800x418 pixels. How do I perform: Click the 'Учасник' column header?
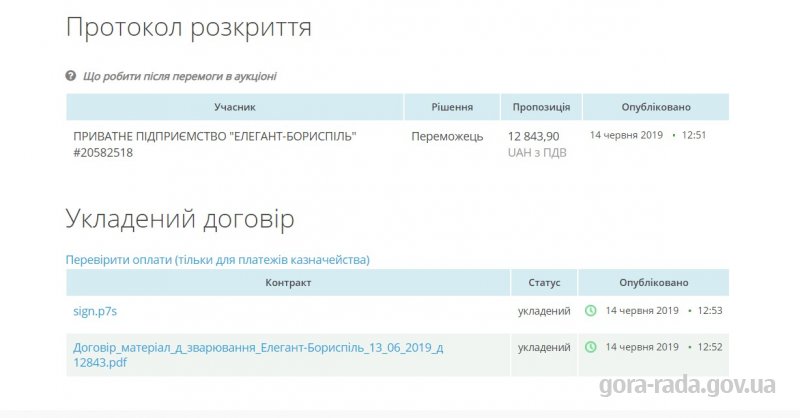(x=235, y=107)
